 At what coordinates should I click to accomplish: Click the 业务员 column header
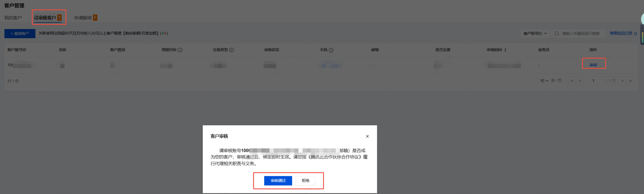click(x=544, y=50)
